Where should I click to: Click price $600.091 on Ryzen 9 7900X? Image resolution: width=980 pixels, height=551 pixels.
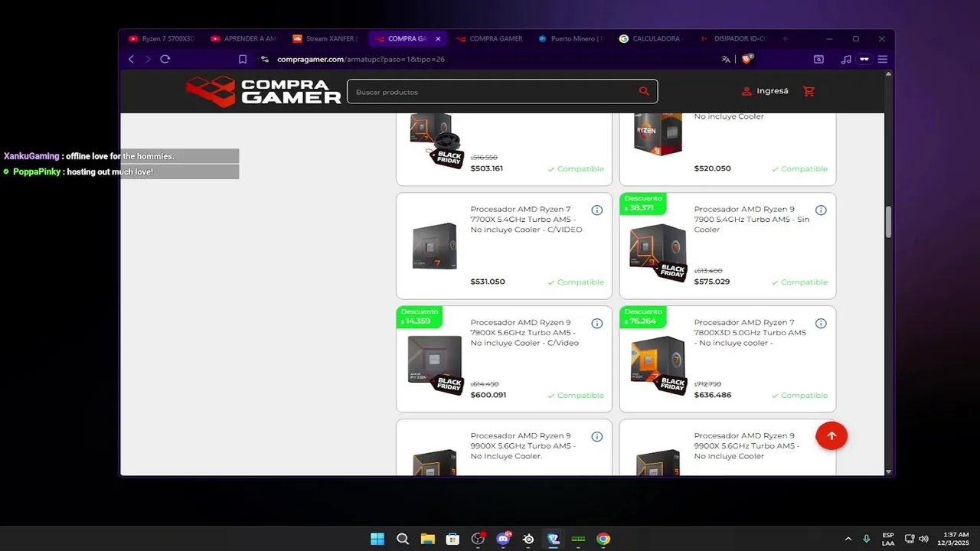(488, 395)
